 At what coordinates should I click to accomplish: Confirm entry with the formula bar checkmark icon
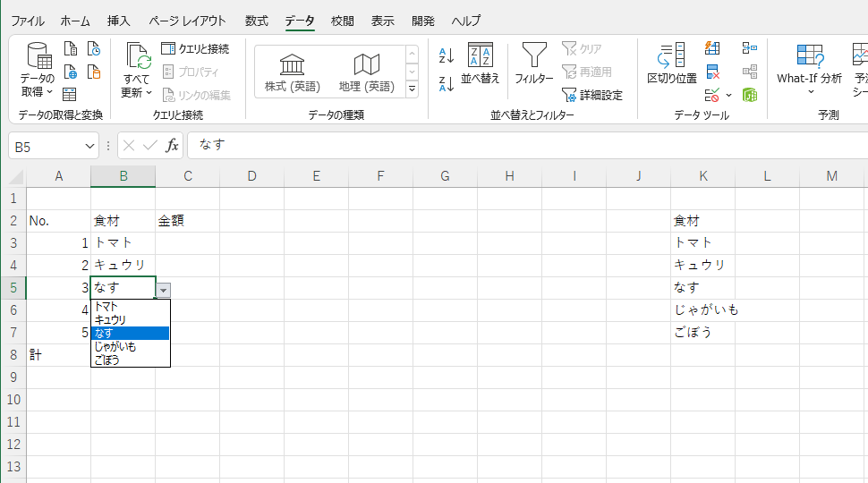(150, 146)
